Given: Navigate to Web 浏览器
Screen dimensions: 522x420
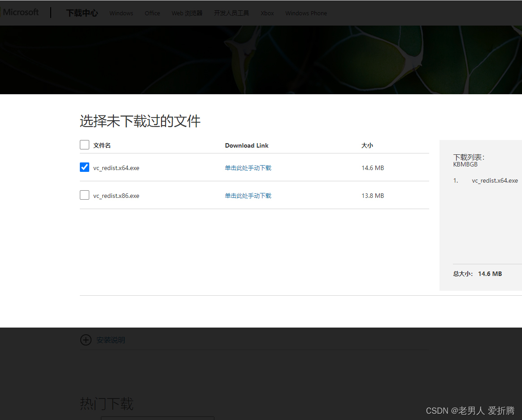Looking at the screenshot, I should click(x=187, y=13).
